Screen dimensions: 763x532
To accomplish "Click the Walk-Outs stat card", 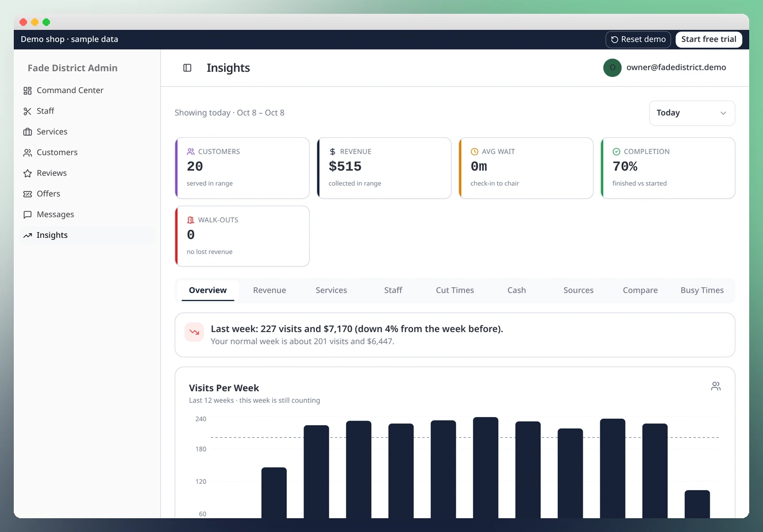I will click(242, 236).
